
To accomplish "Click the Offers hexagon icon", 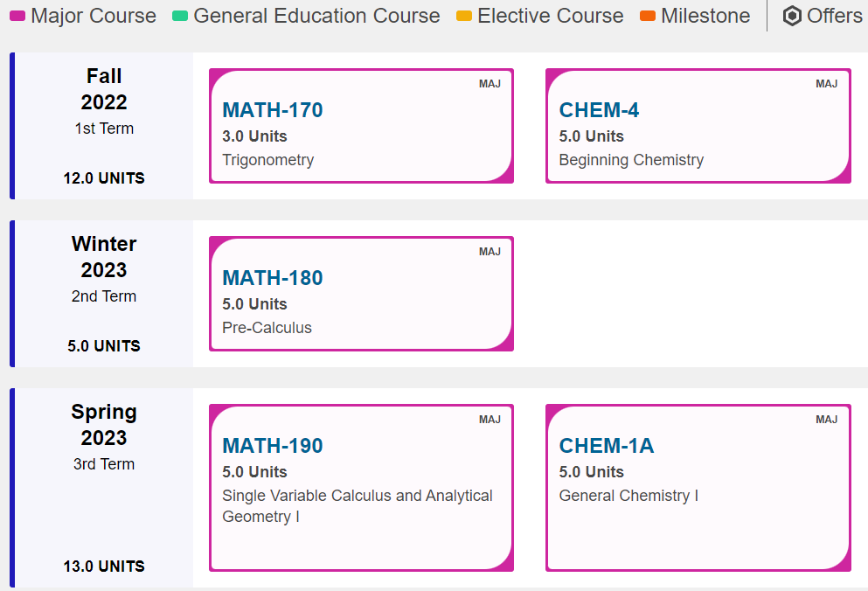I will pos(792,16).
